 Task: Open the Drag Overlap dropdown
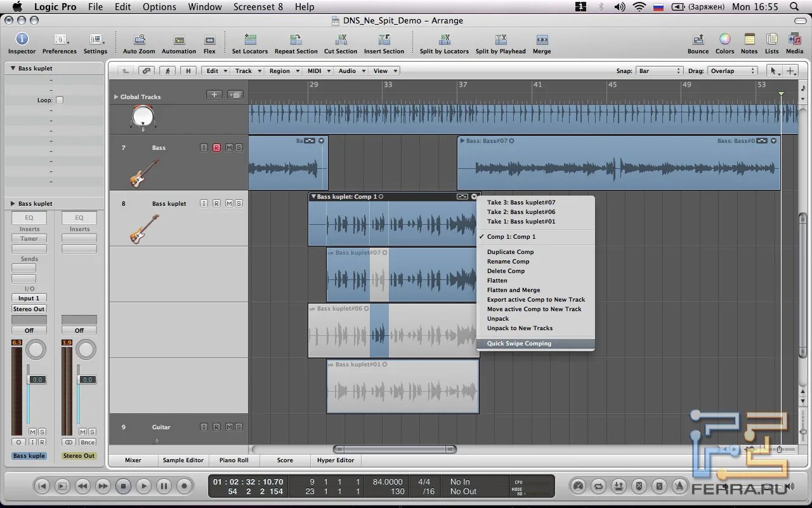733,71
